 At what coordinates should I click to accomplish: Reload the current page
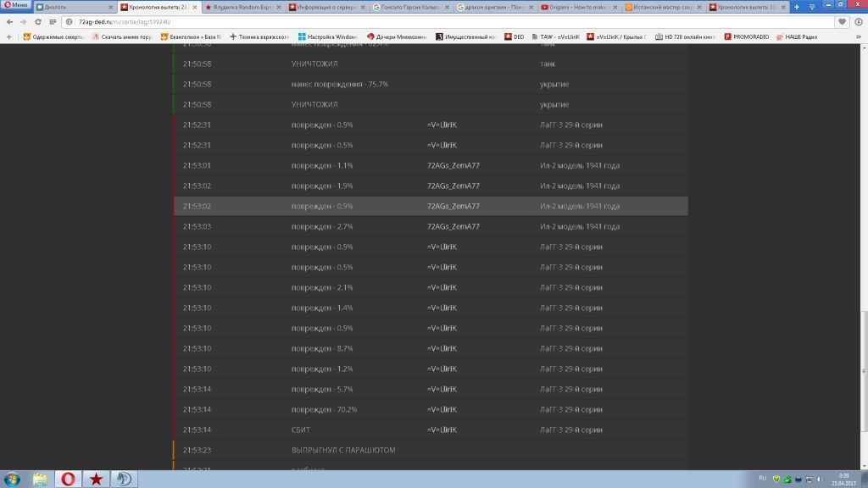pyautogui.click(x=37, y=21)
